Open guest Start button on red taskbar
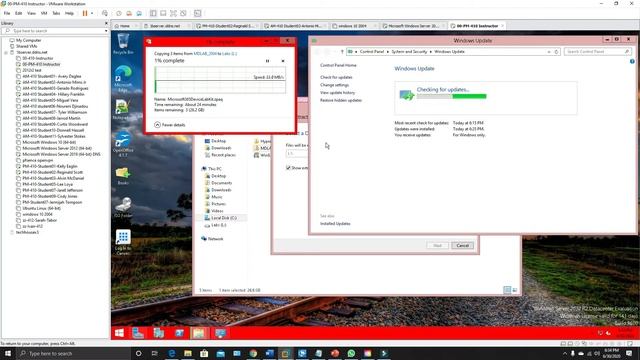The image size is (640, 360). (x=119, y=333)
